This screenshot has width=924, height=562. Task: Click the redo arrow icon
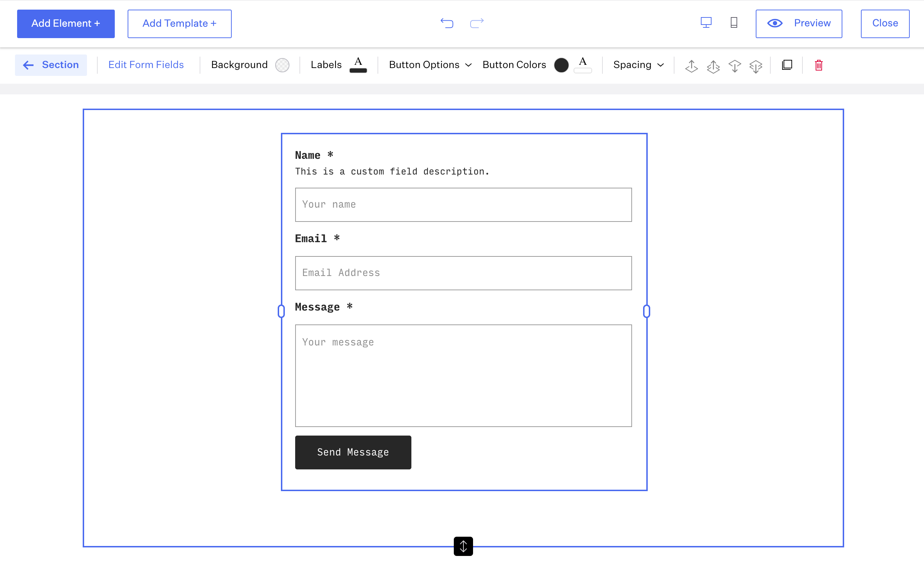477,23
